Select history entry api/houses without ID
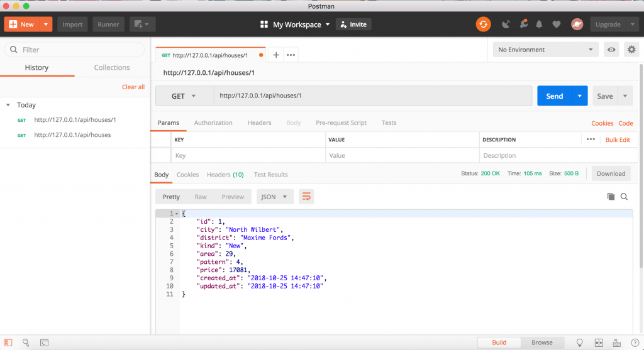The image size is (644, 350). [x=72, y=135]
